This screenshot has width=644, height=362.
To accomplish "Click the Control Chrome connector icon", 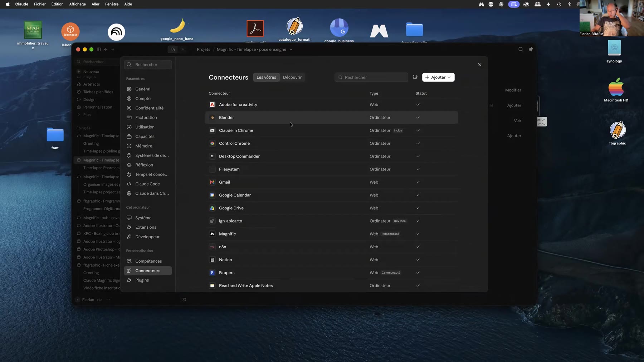I will point(212,143).
